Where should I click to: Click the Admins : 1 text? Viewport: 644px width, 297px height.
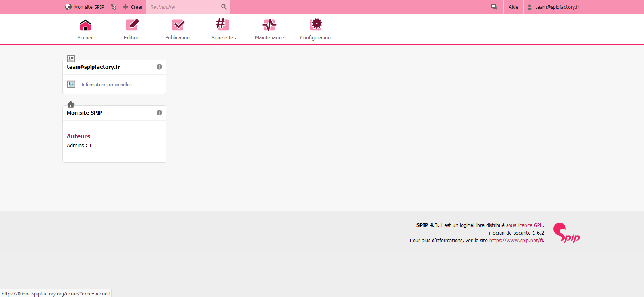tap(79, 146)
